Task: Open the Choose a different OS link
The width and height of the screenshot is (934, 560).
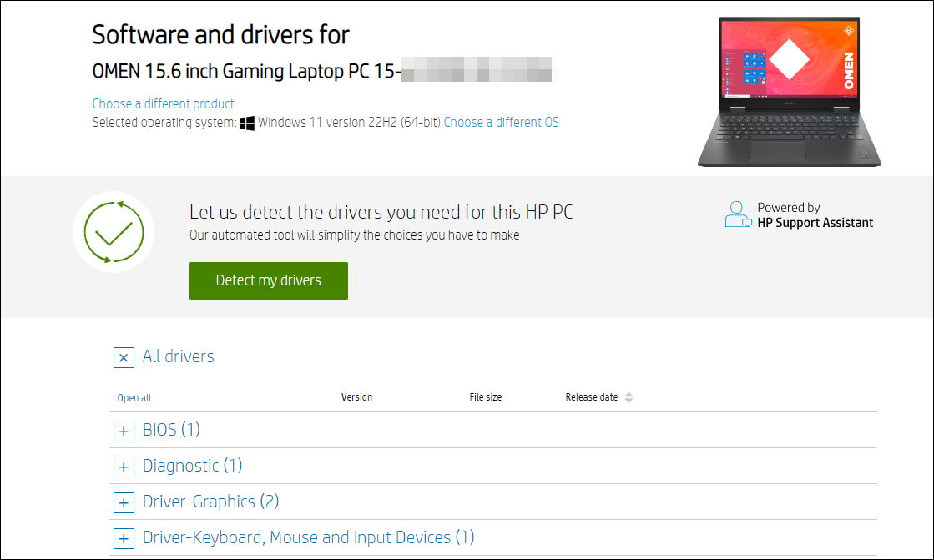Action: click(x=502, y=122)
